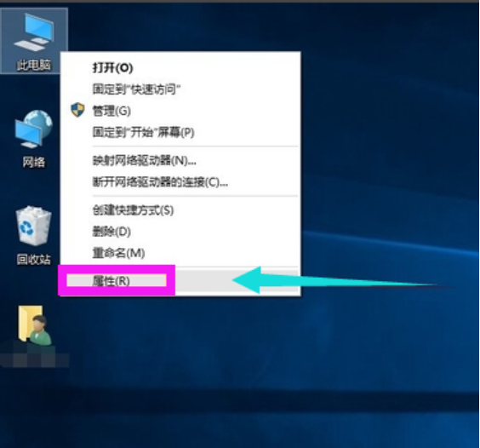Choose 重命名(M) from context menu
Screen dimensions: 480x448
pyautogui.click(x=180, y=253)
